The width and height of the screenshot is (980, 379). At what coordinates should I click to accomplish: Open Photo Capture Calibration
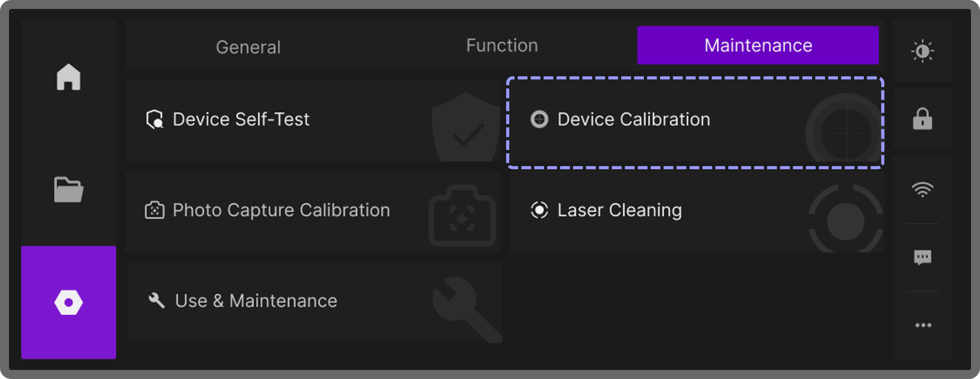click(x=312, y=211)
